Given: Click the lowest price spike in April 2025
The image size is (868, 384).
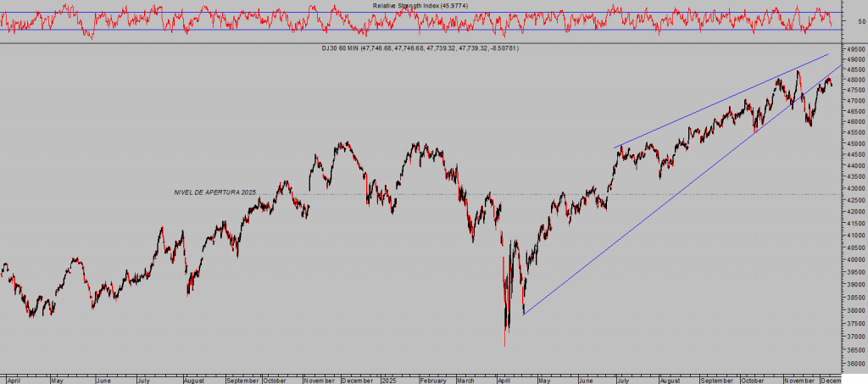Looking at the screenshot, I should [x=505, y=344].
